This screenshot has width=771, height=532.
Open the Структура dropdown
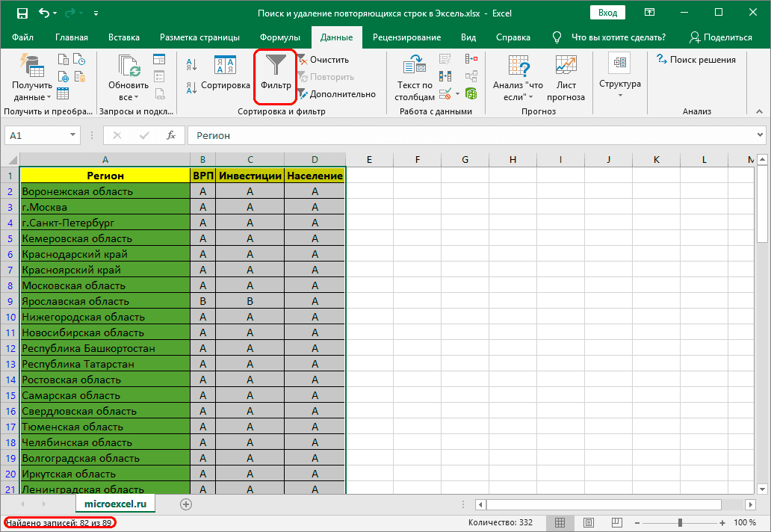(619, 95)
